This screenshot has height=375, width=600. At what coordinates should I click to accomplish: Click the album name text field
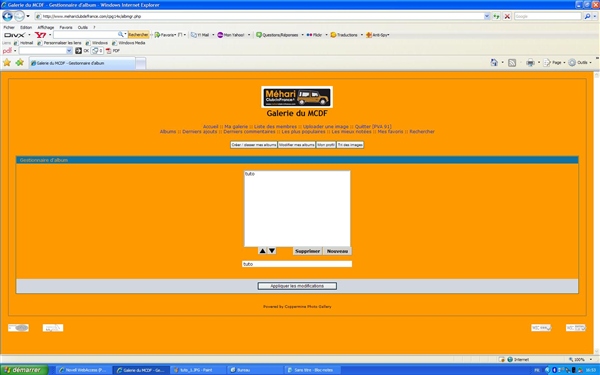pyautogui.click(x=297, y=264)
